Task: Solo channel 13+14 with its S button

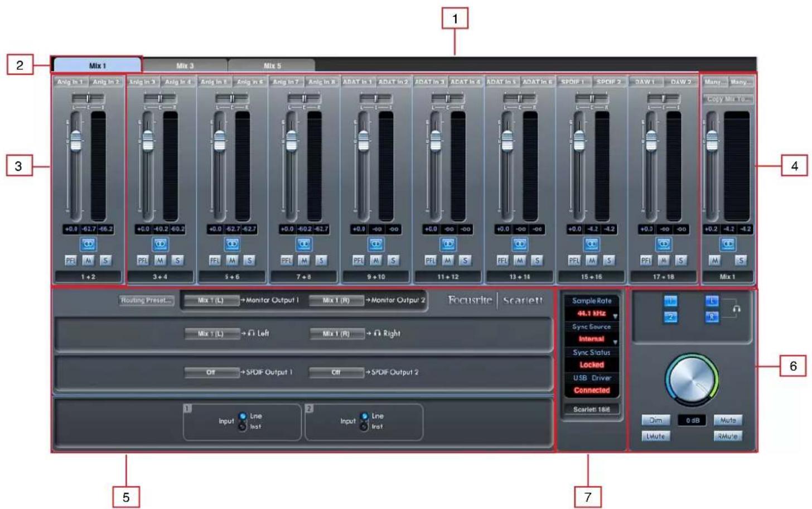Action: 537,261
